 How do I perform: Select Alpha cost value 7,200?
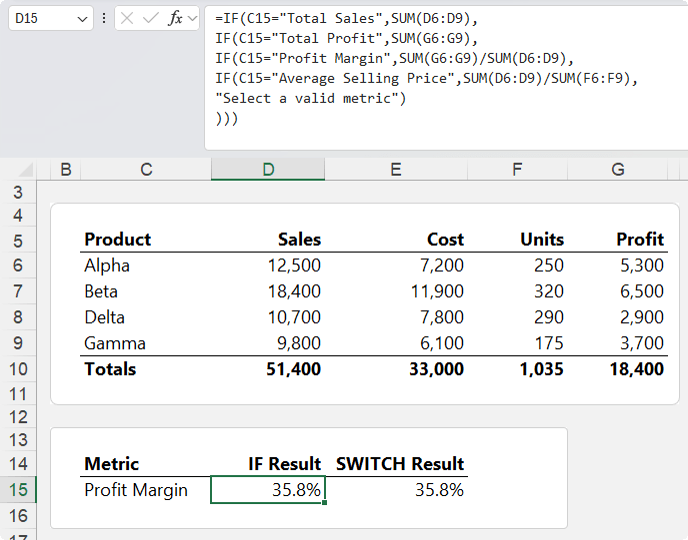click(396, 265)
